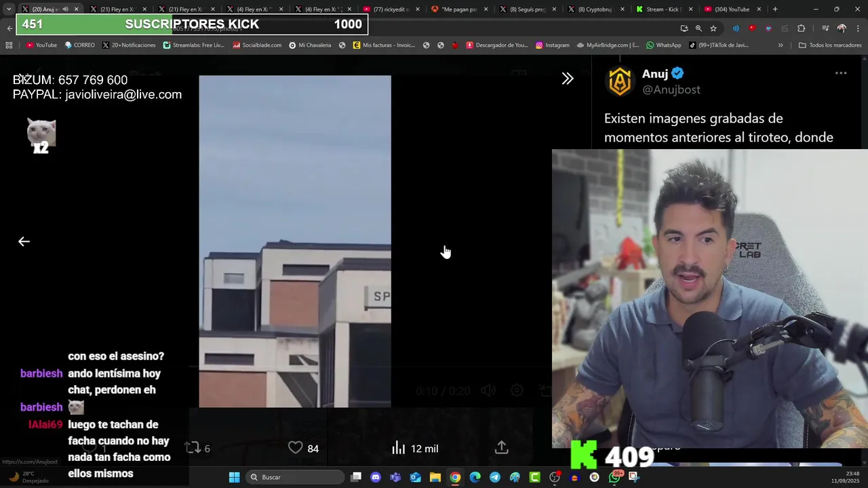Open the Socialblade.com bookmark
The width and height of the screenshot is (868, 488).
coord(257,45)
